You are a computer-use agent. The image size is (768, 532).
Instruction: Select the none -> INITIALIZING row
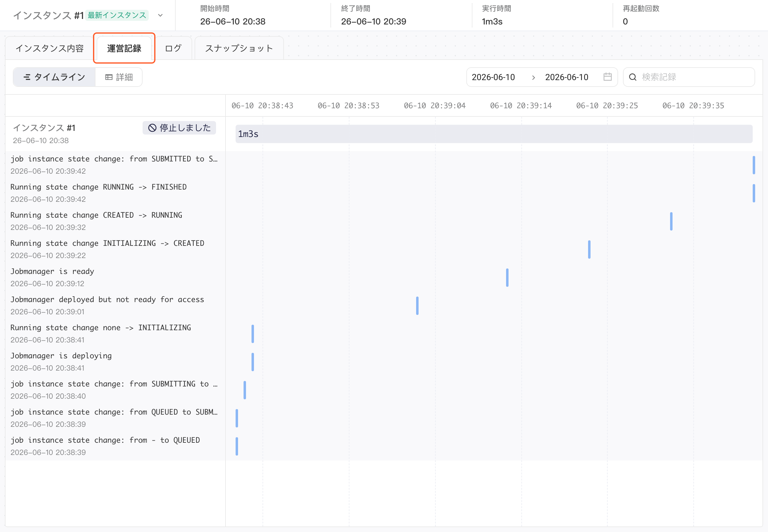point(115,334)
